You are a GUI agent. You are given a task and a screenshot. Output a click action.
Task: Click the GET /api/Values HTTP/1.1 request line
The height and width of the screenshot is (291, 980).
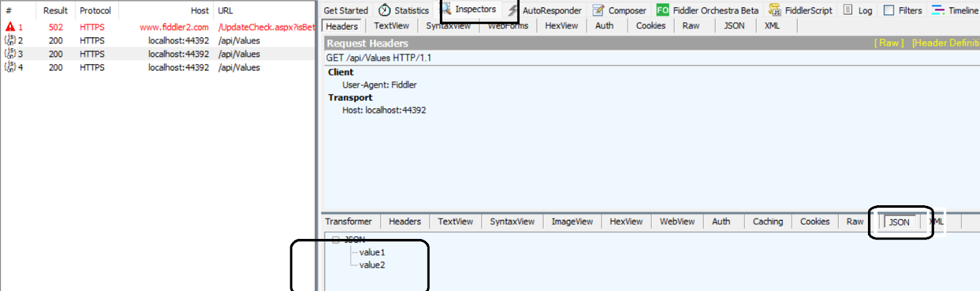click(379, 58)
